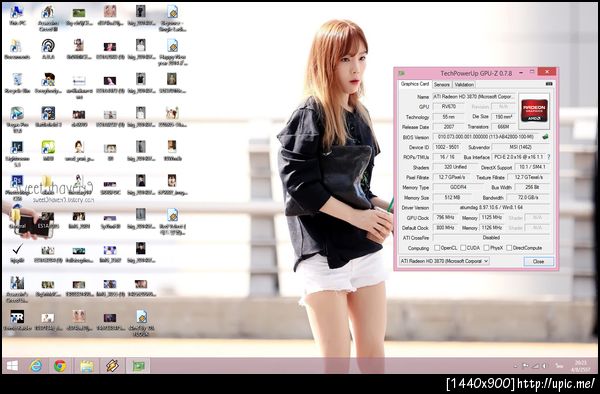This screenshot has height=394, width=600.
Task: Select the Vegas Pro desktop shortcut
Action: (17, 119)
